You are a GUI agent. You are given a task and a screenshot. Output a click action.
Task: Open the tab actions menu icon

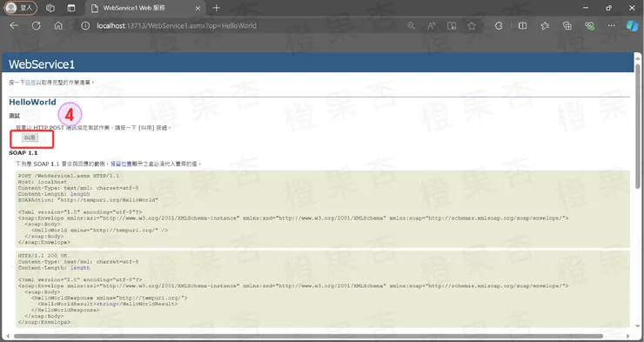click(71, 8)
